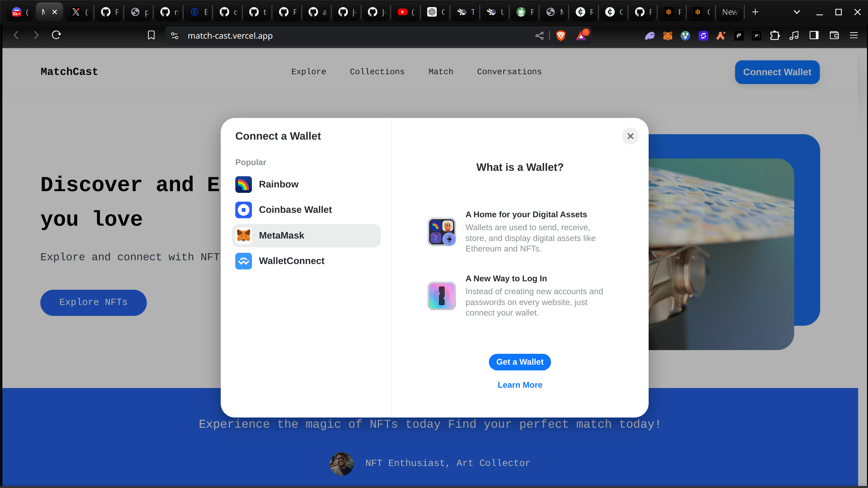Open the browser hamburger menu
The width and height of the screenshot is (868, 488).
[854, 35]
